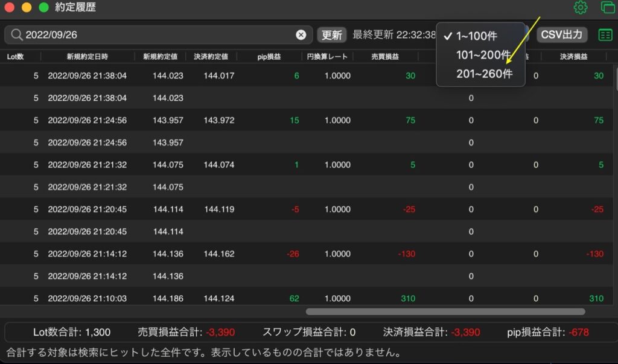Image resolution: width=618 pixels, height=364 pixels.
Task: Select first row timestamp 2022/09/26 21:38:04
Action: point(87,75)
